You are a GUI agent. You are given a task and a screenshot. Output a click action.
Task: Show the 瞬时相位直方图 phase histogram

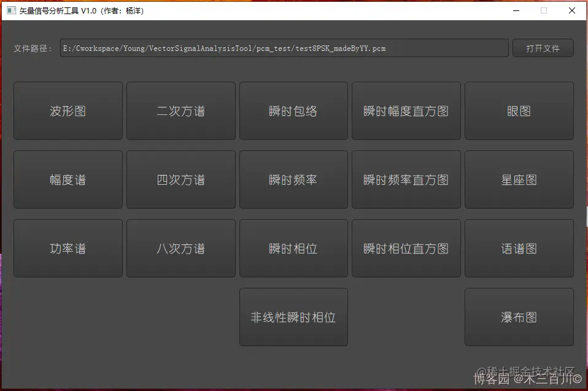[406, 248]
